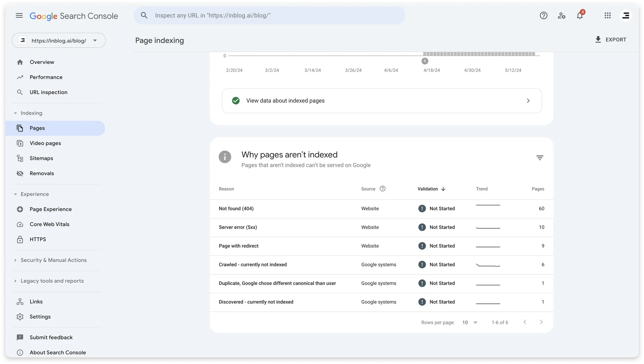The height and width of the screenshot is (364, 644).
Task: Open the rows per page dropdown
Action: [470, 322]
